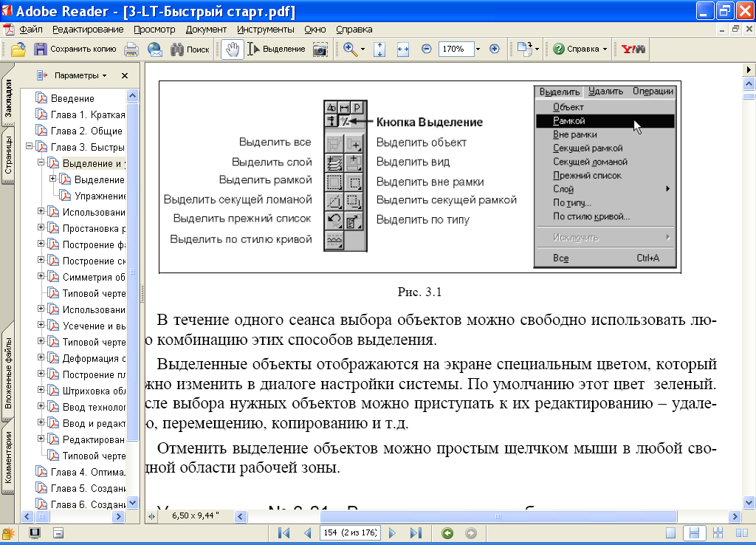Image resolution: width=756 pixels, height=545 pixels.
Task: Select the Snapshot camera tool
Action: point(320,49)
